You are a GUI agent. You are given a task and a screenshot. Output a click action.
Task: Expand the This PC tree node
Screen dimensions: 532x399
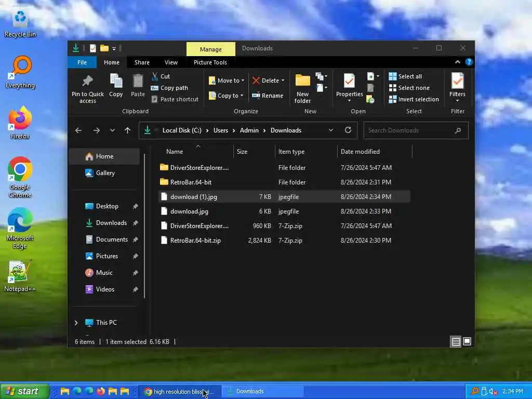click(x=76, y=323)
